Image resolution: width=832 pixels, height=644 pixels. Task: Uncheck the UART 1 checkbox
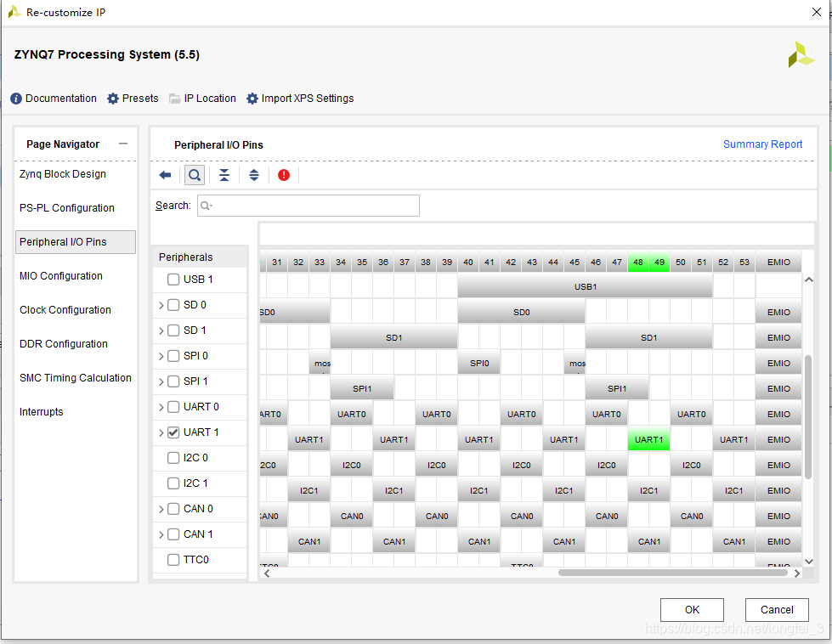click(x=173, y=432)
